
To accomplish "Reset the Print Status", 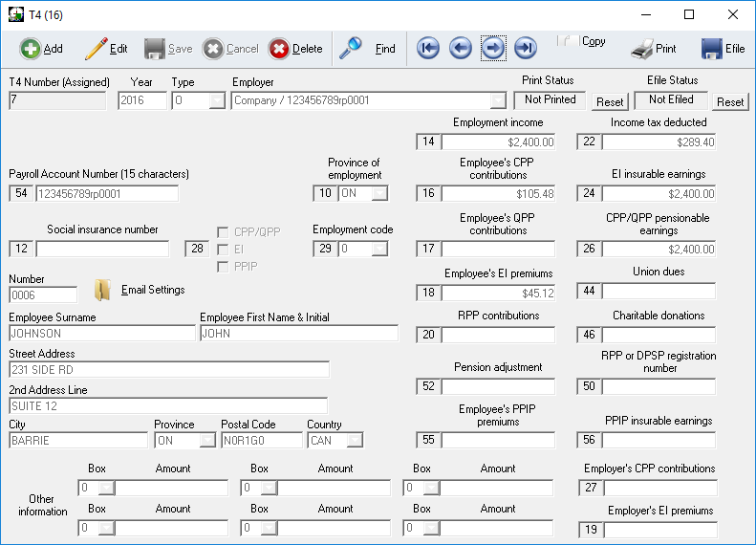I will tap(610, 101).
